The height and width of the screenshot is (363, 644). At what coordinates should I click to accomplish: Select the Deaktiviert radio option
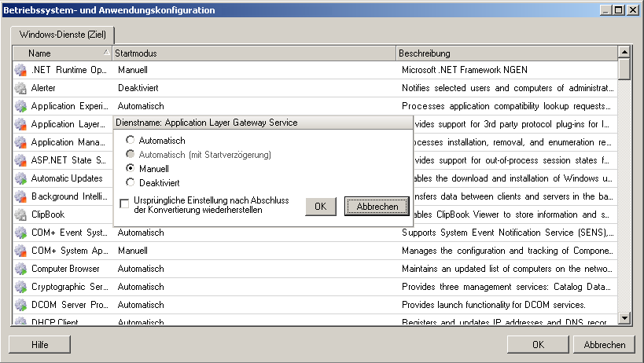click(x=131, y=183)
